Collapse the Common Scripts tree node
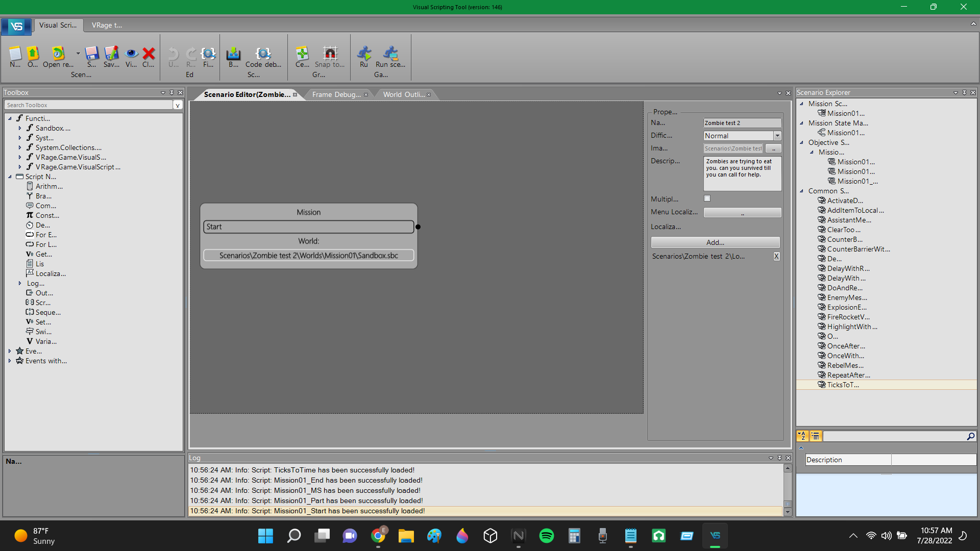This screenshot has width=980, height=551. [x=801, y=191]
